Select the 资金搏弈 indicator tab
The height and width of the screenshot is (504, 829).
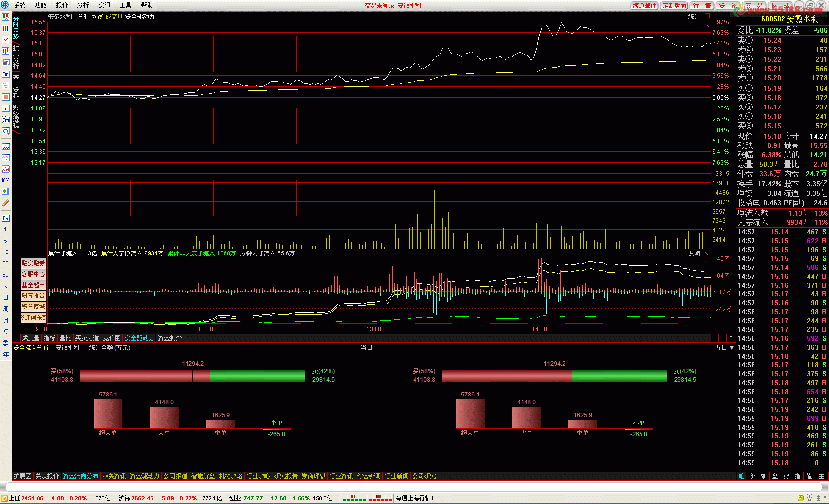coord(170,338)
